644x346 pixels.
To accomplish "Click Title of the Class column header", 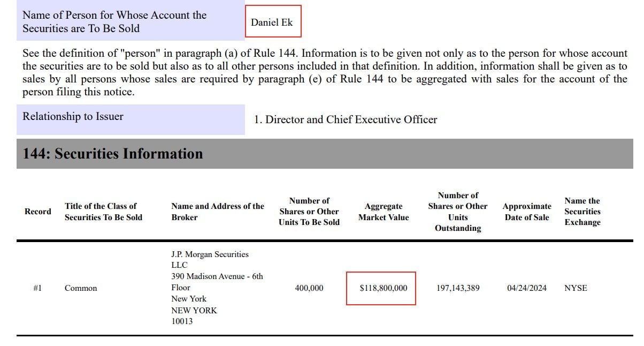I will pos(103,212).
